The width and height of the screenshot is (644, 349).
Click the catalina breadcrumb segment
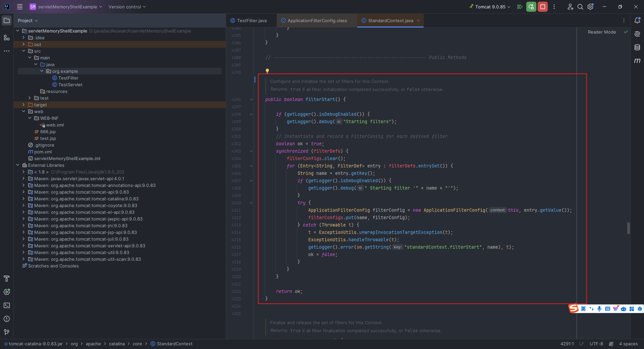pos(117,344)
